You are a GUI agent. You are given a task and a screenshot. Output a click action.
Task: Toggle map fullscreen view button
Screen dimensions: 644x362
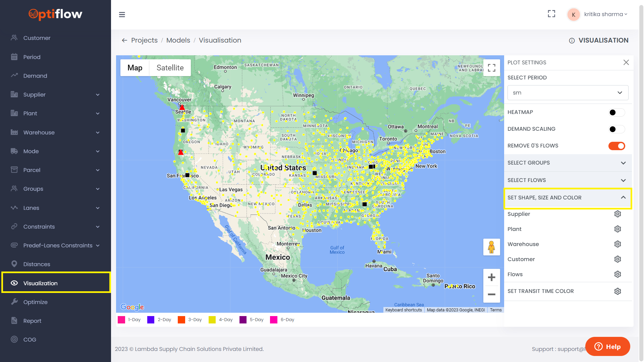pyautogui.click(x=491, y=68)
